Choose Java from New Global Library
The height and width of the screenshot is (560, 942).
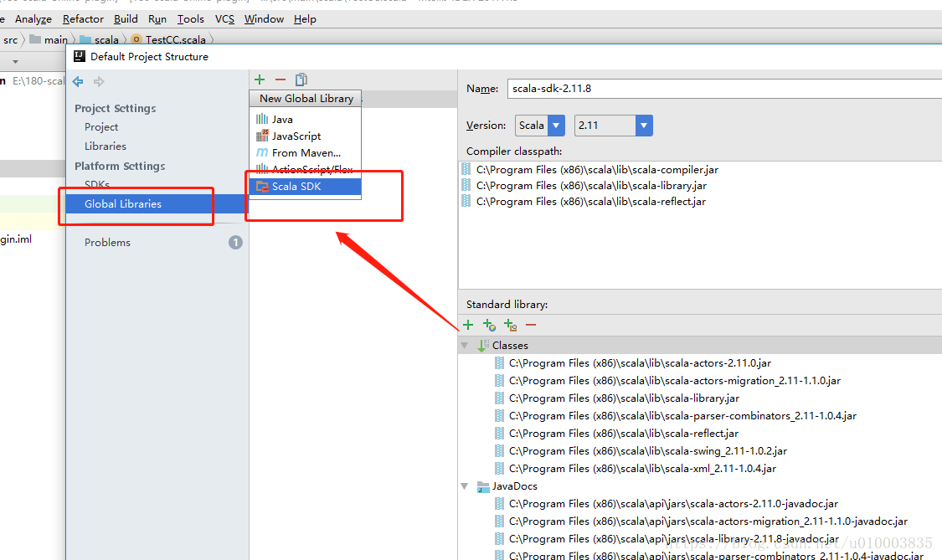click(305, 119)
